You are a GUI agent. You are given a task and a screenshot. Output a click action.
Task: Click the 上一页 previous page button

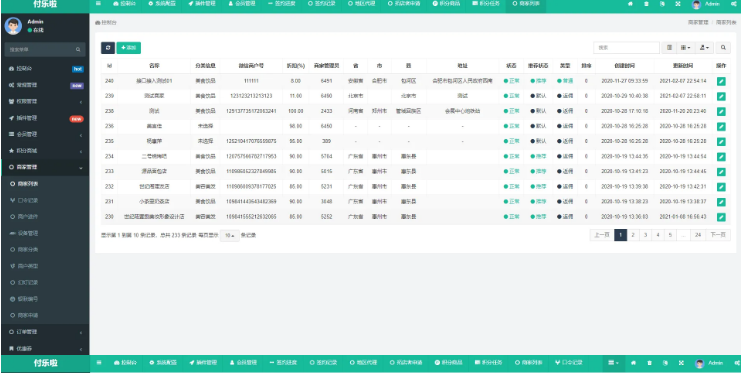[602, 235]
